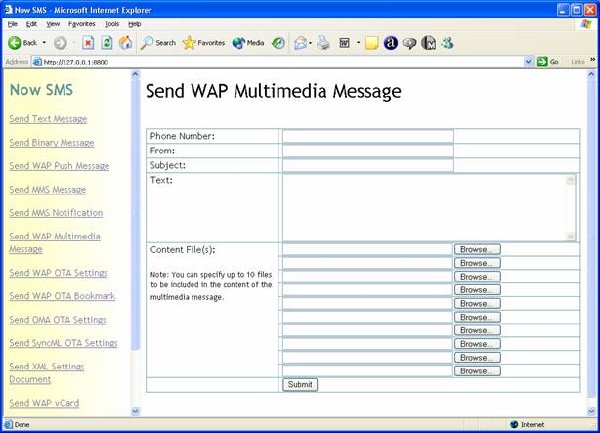Open the Send MMS Notification link
600x433 pixels.
pos(56,213)
